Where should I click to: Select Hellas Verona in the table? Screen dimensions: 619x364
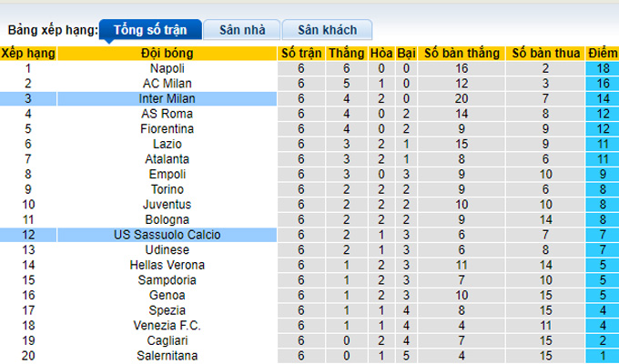click(x=166, y=265)
